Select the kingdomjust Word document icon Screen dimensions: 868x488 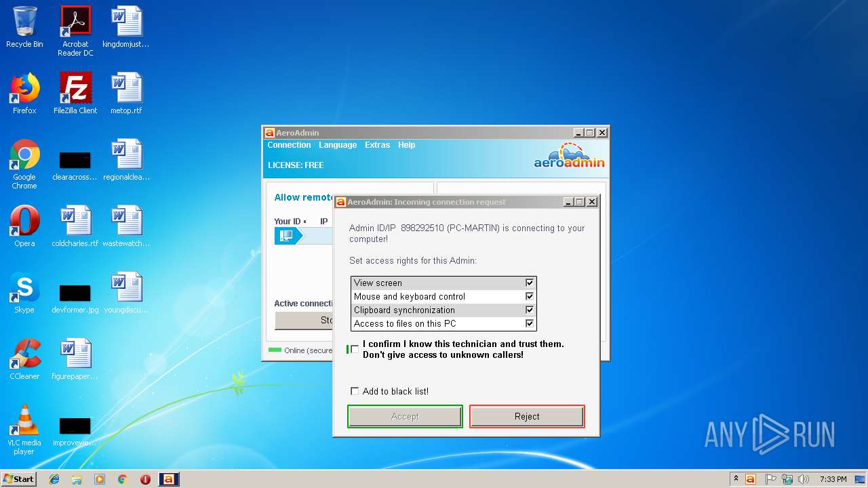click(x=126, y=27)
